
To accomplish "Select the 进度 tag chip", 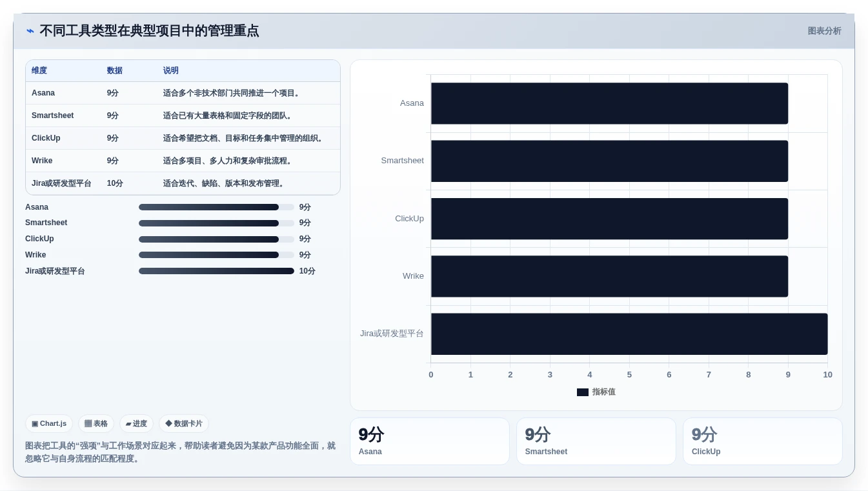I will 136,424.
